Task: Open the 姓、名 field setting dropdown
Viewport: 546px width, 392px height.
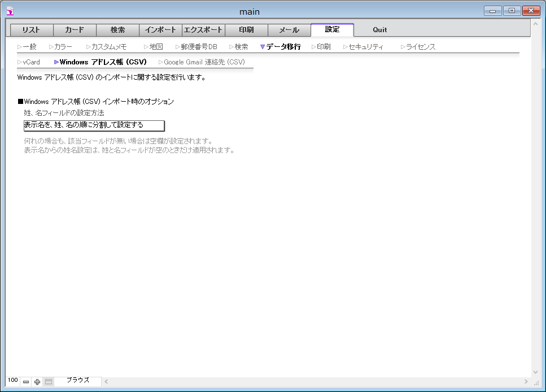Action: (94, 125)
